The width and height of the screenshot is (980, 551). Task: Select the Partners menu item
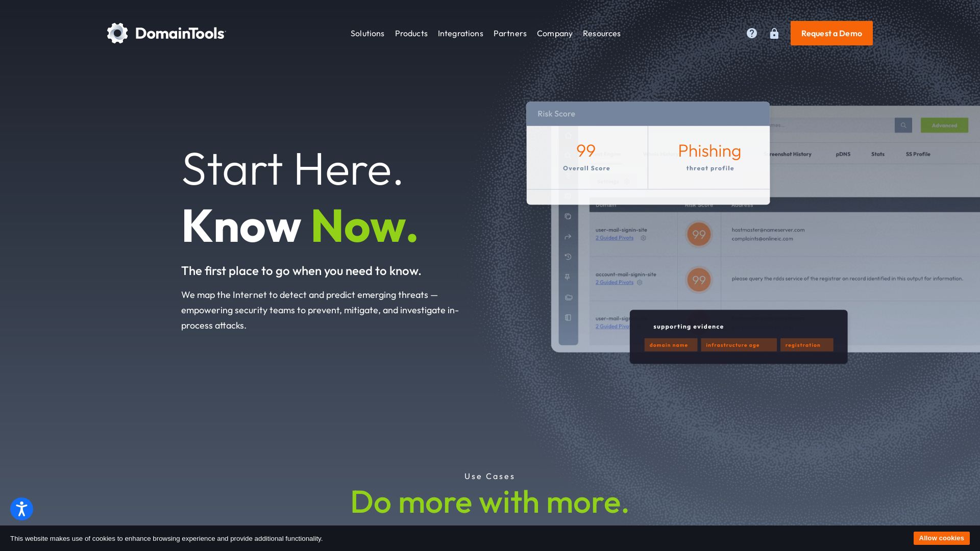pyautogui.click(x=510, y=33)
